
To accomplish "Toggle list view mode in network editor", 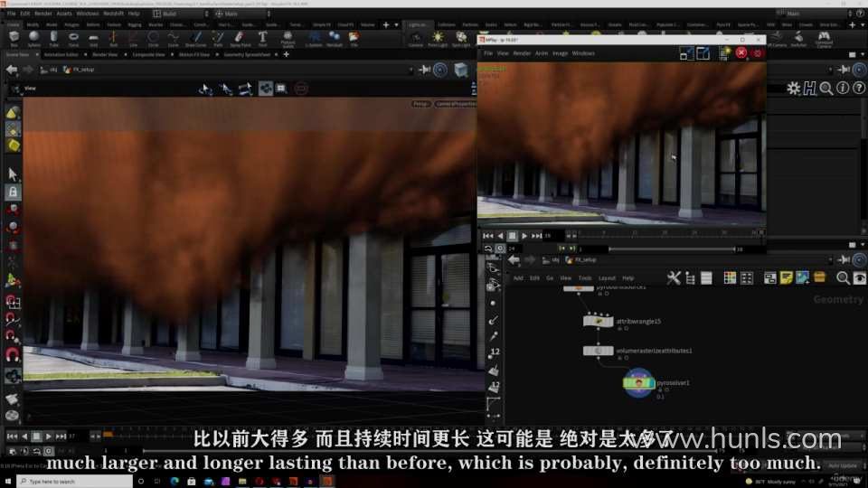I will pyautogui.click(x=706, y=277).
